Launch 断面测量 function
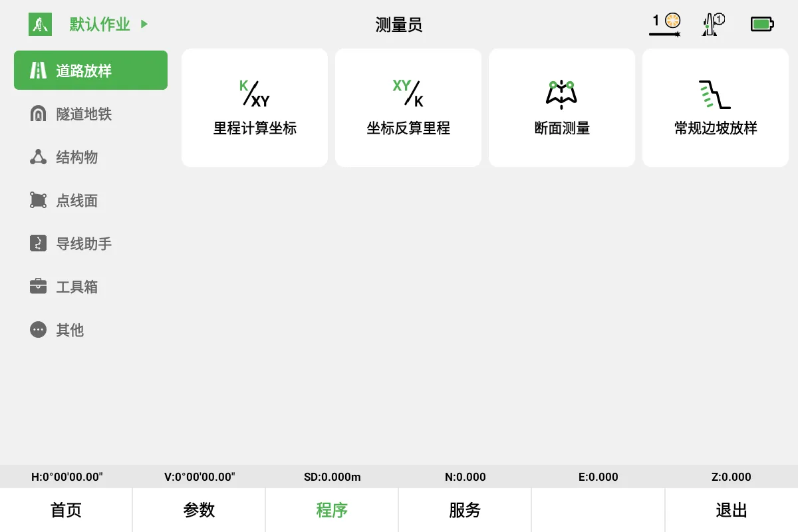798x532 pixels. coord(562,108)
